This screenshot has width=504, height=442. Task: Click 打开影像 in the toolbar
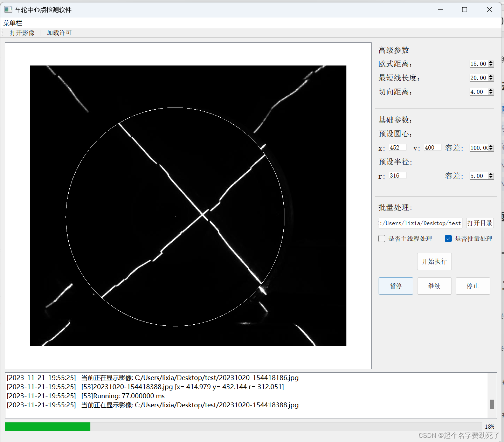(x=22, y=33)
